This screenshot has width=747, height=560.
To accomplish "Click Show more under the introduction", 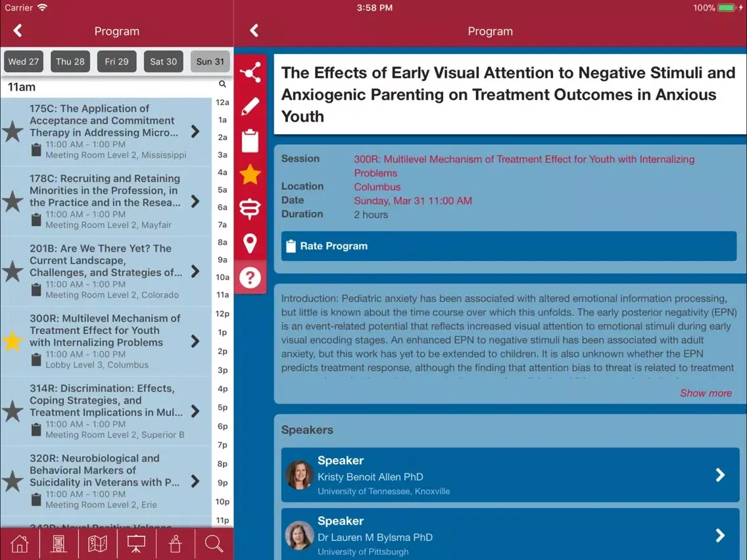I will click(x=706, y=393).
